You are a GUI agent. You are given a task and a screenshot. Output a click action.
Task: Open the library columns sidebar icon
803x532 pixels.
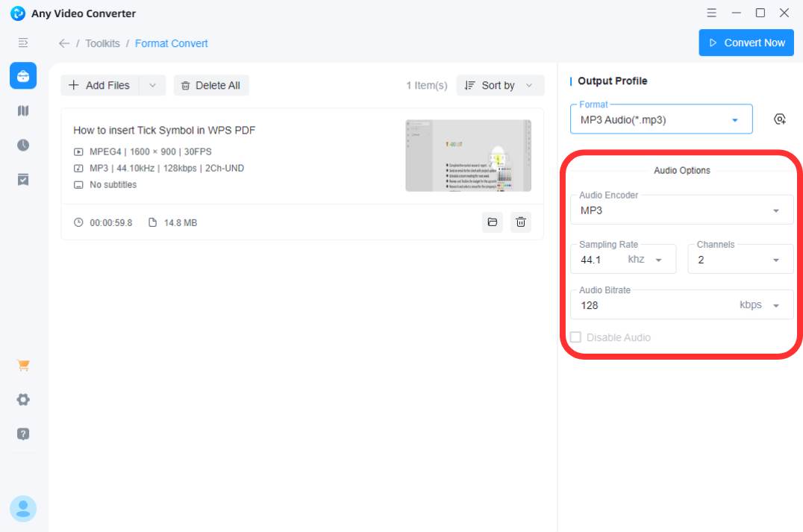coord(23,110)
